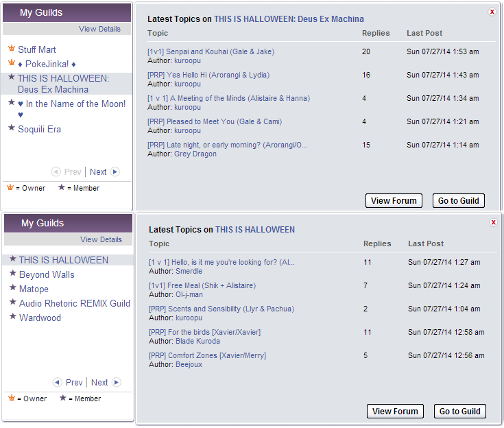The width and height of the screenshot is (504, 428).
Task: Close the THIS IS HALLOWEEN topics panel
Action: (493, 222)
